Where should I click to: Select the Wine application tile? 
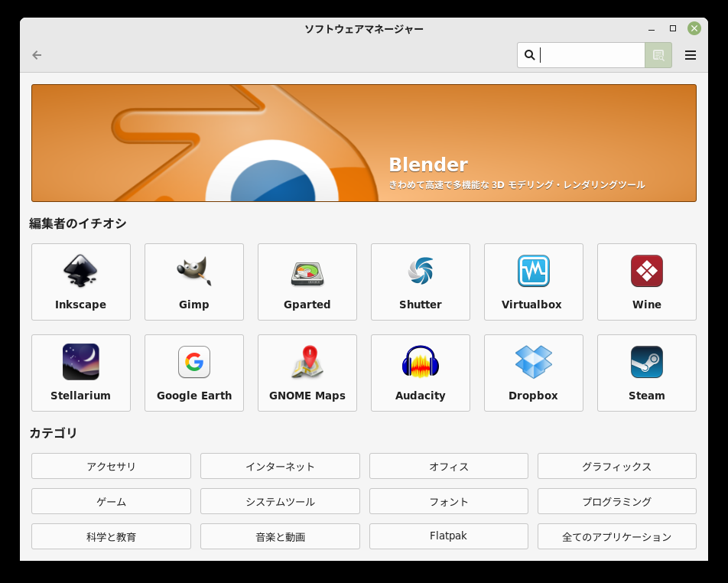647,282
